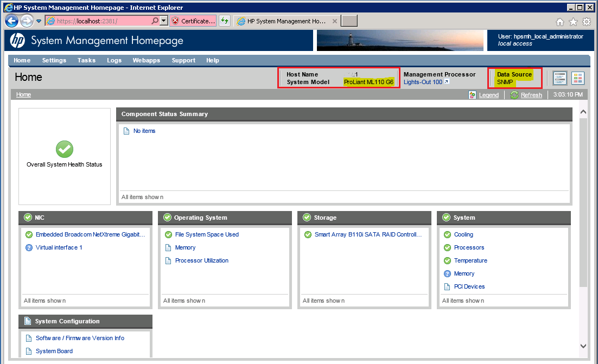The width and height of the screenshot is (598, 364).
Task: Open the Home menu
Action: pyautogui.click(x=22, y=60)
